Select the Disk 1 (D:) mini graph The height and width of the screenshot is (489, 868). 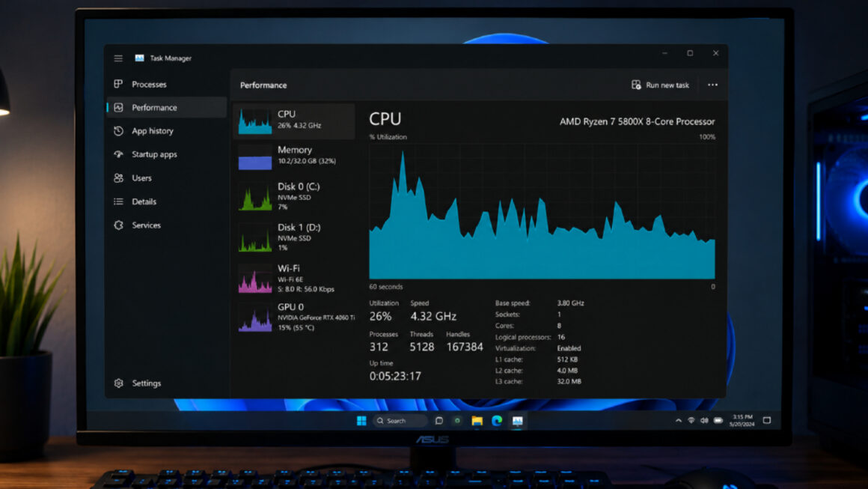[255, 239]
